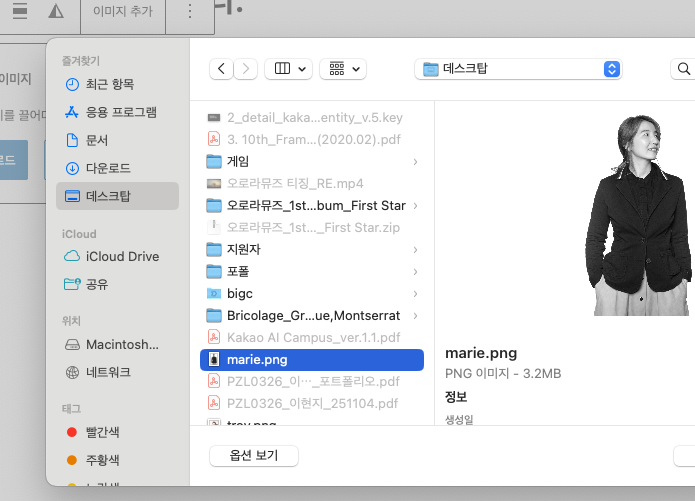
Task: Click the search magnifier icon
Action: [684, 69]
